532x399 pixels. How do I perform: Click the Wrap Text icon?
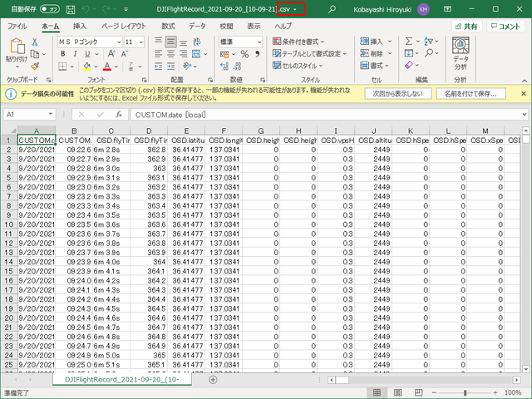coord(197,42)
